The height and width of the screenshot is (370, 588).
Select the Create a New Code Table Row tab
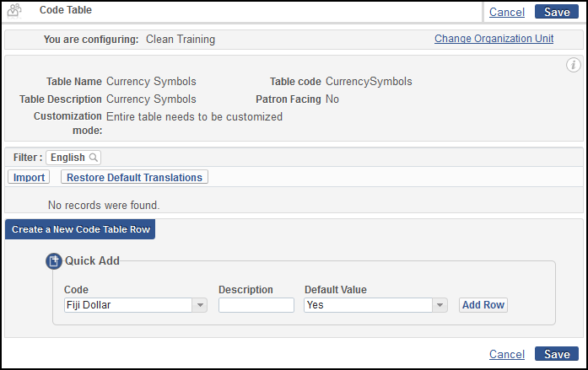pos(80,229)
